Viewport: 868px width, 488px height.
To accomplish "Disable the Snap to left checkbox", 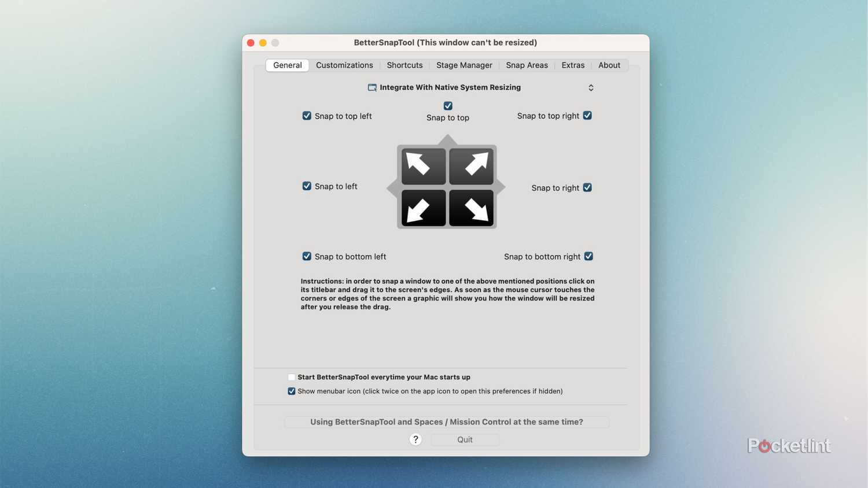I will 307,186.
